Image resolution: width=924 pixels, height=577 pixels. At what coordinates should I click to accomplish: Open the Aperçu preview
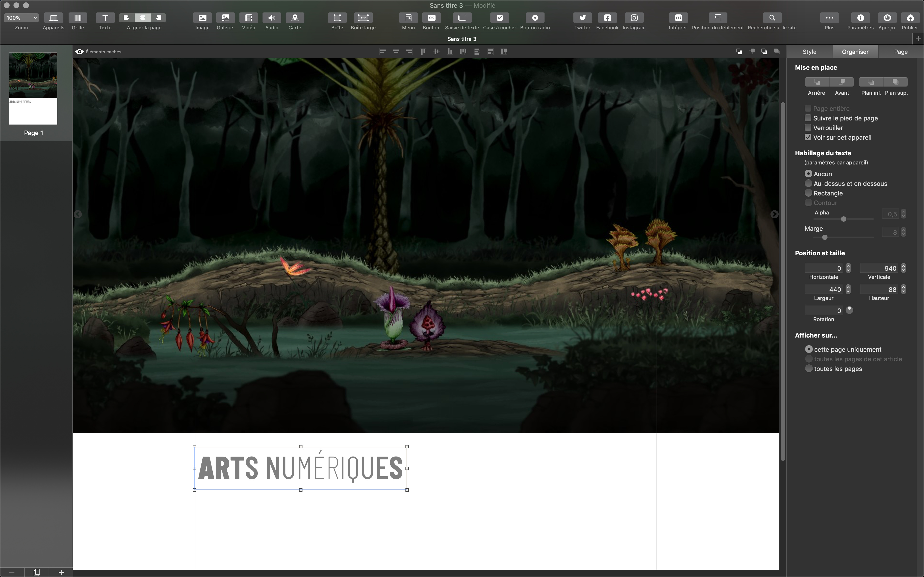(x=886, y=18)
